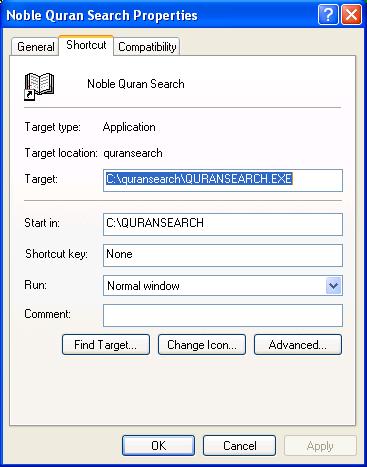Click the 'quransearch' target location value

133,153
